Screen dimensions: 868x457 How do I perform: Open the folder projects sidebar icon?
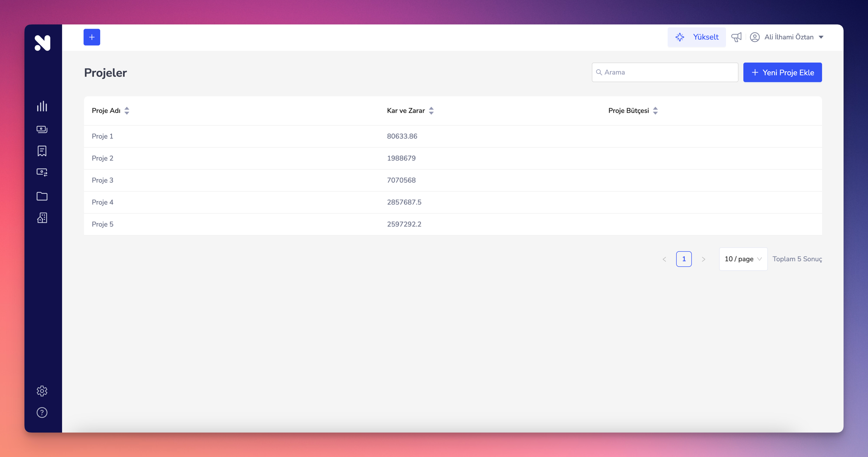pyautogui.click(x=42, y=196)
